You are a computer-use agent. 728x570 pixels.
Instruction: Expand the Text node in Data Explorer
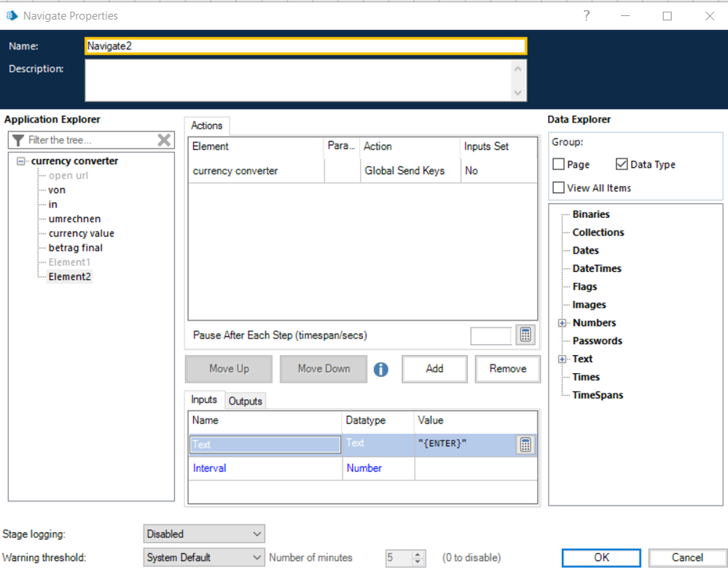(563, 359)
